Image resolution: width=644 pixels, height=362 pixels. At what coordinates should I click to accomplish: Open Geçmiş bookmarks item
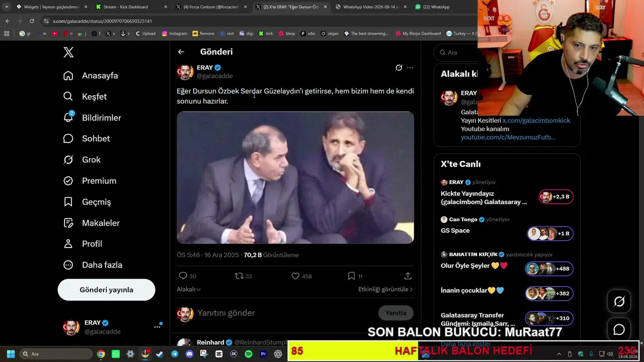tap(87, 202)
